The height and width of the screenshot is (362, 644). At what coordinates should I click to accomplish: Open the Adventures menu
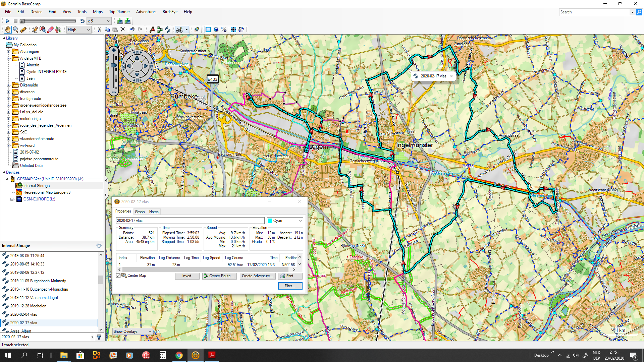coord(146,12)
